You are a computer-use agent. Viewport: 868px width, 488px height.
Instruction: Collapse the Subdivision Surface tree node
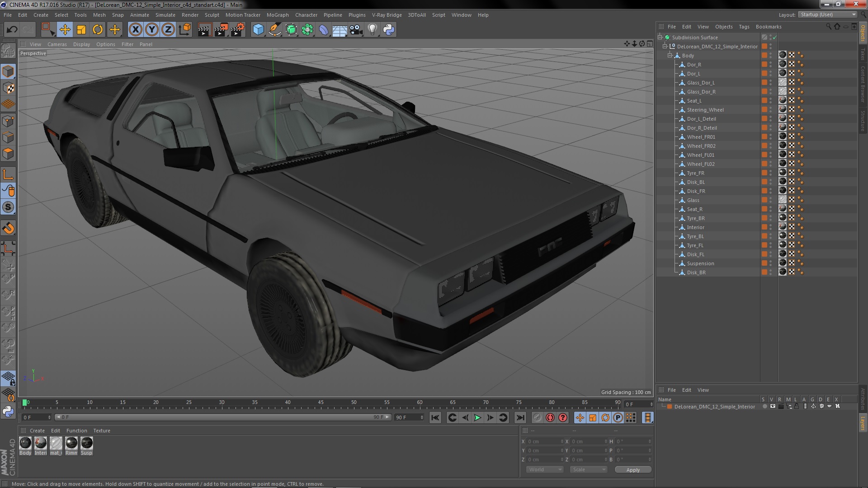[660, 37]
